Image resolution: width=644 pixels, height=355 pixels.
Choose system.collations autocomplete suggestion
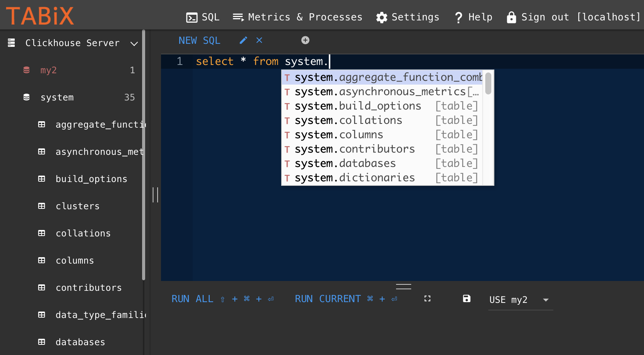pos(382,120)
